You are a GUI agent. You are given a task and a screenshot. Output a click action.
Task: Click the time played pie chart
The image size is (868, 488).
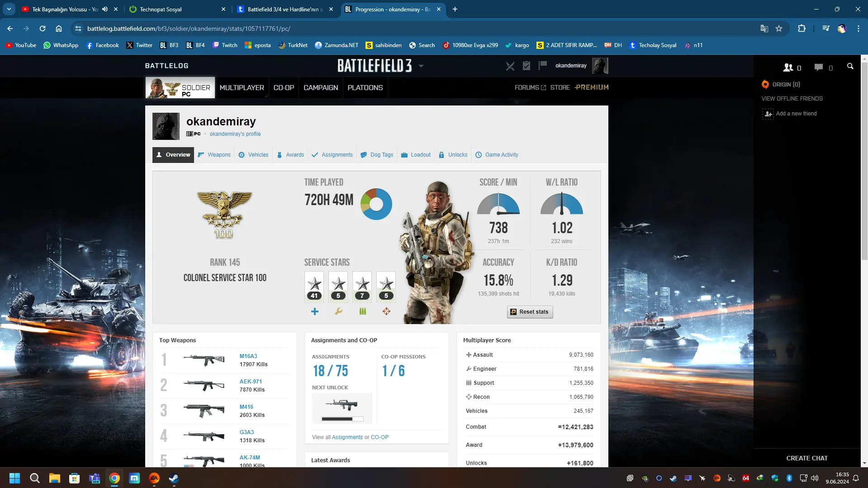(376, 204)
